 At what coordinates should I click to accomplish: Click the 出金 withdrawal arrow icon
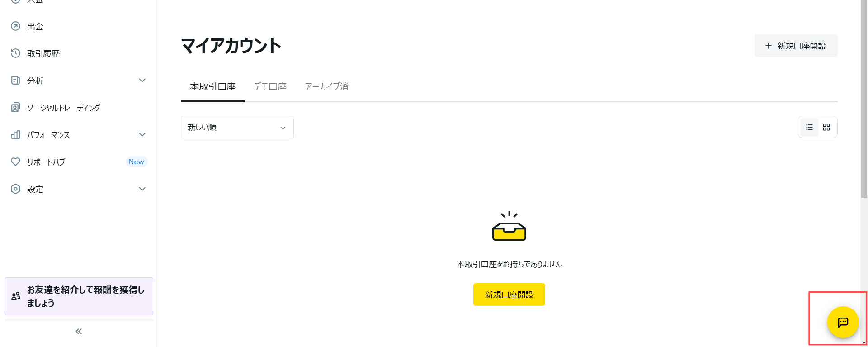(15, 26)
